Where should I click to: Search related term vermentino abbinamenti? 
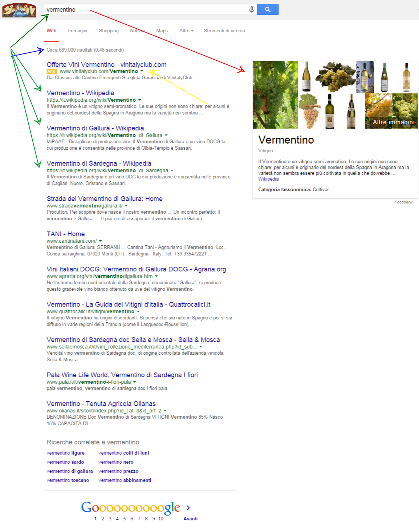pyautogui.click(x=125, y=480)
